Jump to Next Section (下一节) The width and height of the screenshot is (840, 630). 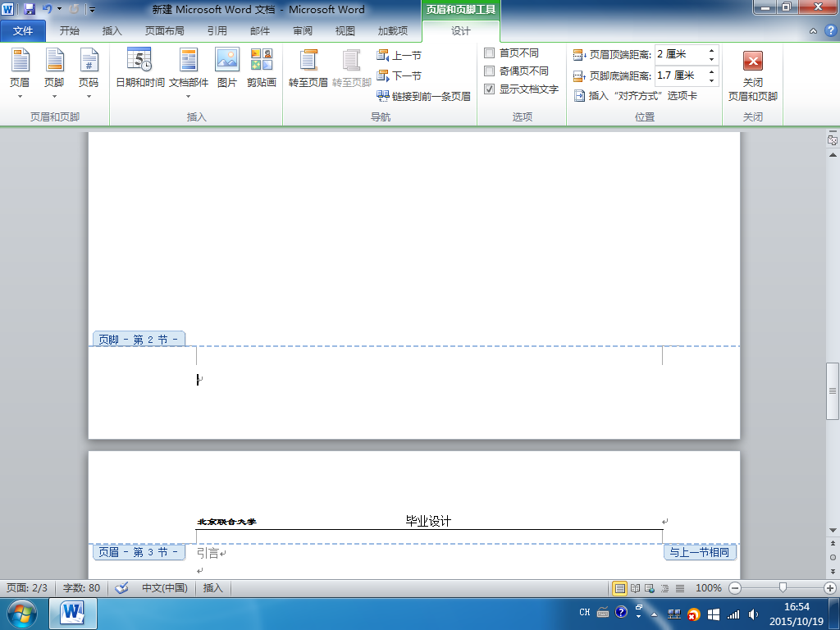(399, 75)
